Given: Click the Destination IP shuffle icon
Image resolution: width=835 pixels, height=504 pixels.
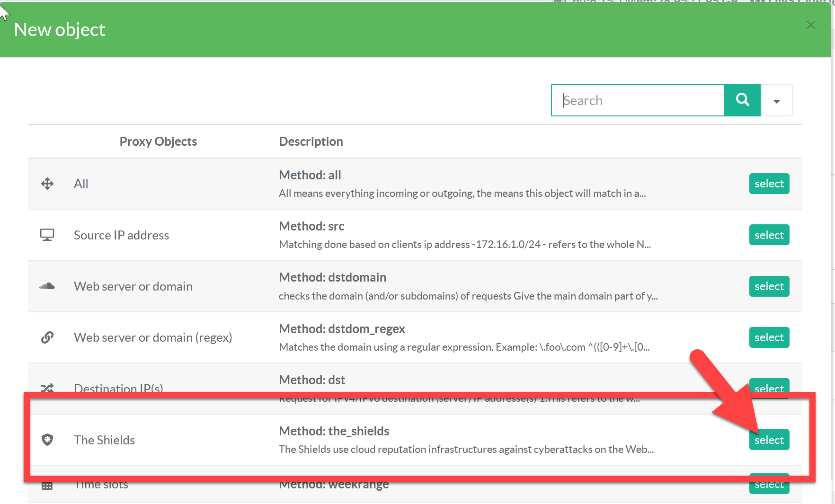Looking at the screenshot, I should pos(47,388).
